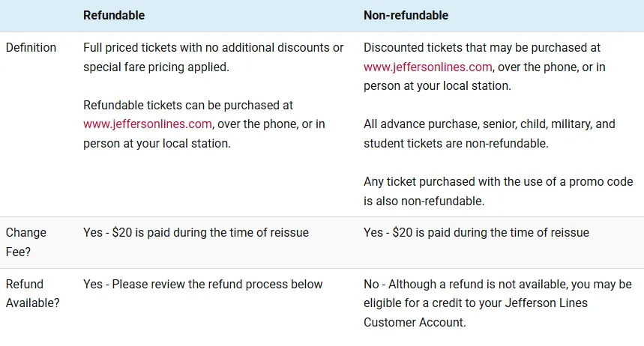Click the Non-refundable column header
The height and width of the screenshot is (346, 644).
pos(406,15)
